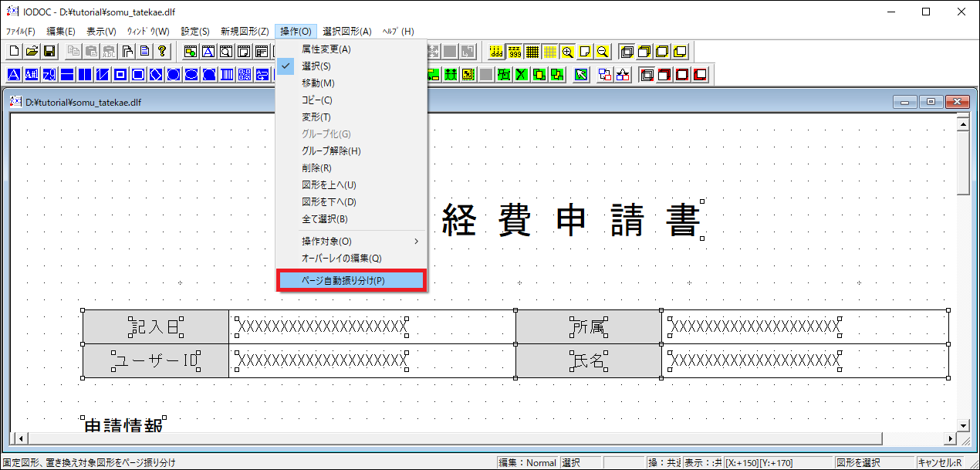Select the blue rounded rectangle tool
This screenshot has width=980, height=470.
[138, 74]
